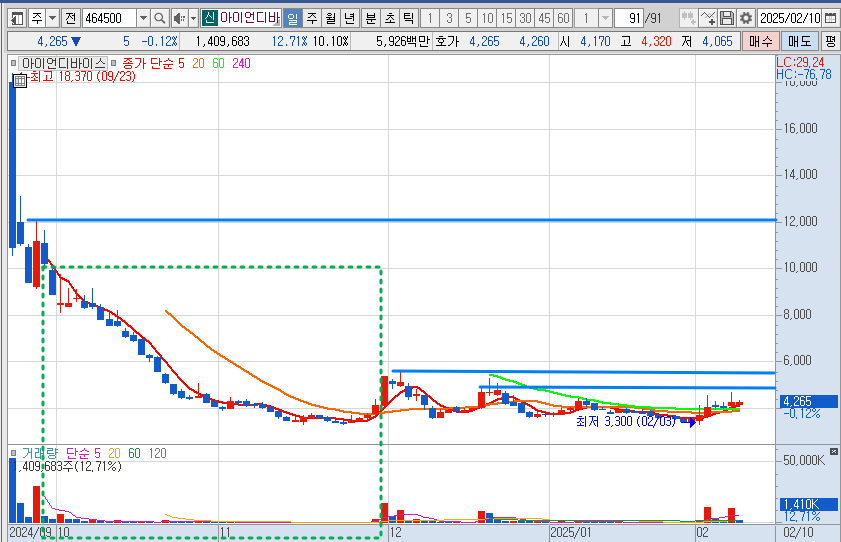Screen dimensions: 841x542
Task: Click the candlestick compare chart icon
Action: tap(688, 19)
